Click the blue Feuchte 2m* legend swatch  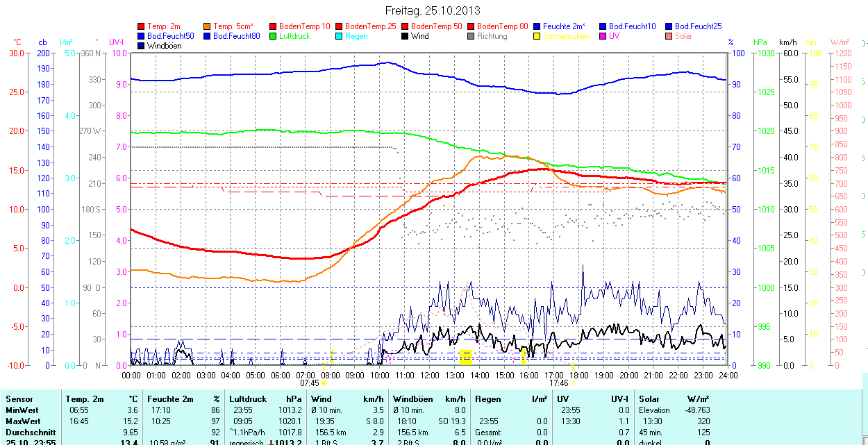coord(537,26)
